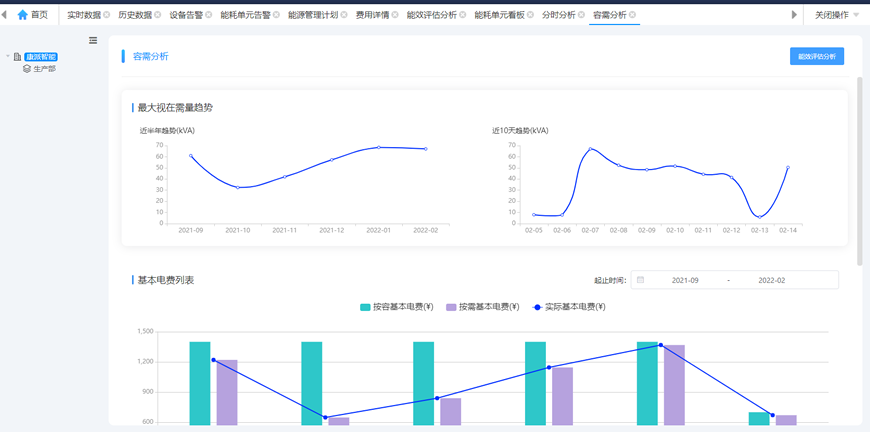The image size is (870, 432).
Task: Open the 历史数据 tab
Action: click(x=135, y=15)
